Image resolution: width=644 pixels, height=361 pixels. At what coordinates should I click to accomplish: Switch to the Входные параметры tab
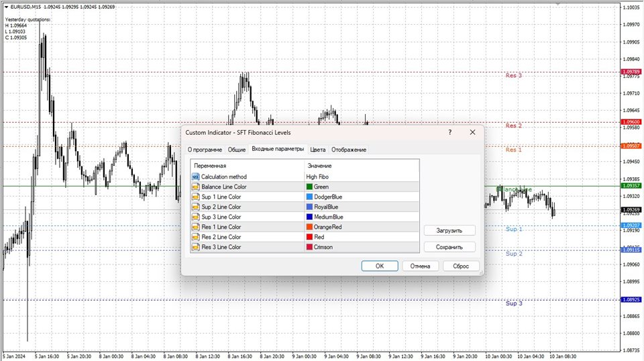coord(278,149)
